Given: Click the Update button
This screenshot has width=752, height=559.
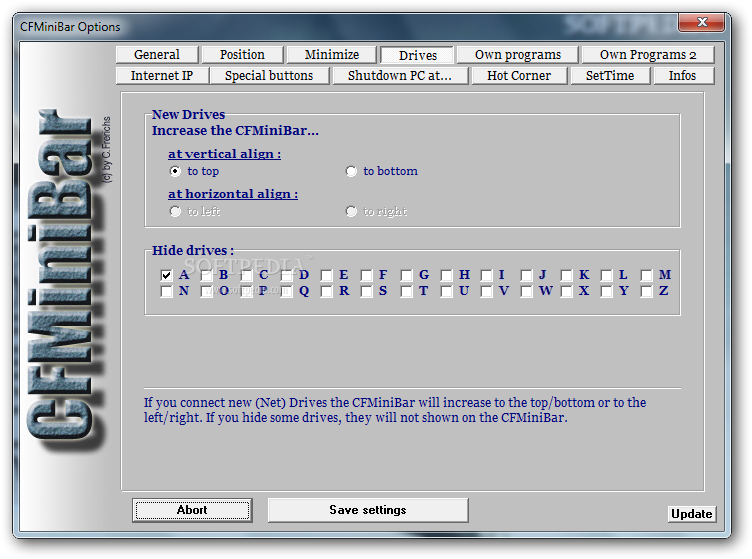Looking at the screenshot, I should pos(691,514).
